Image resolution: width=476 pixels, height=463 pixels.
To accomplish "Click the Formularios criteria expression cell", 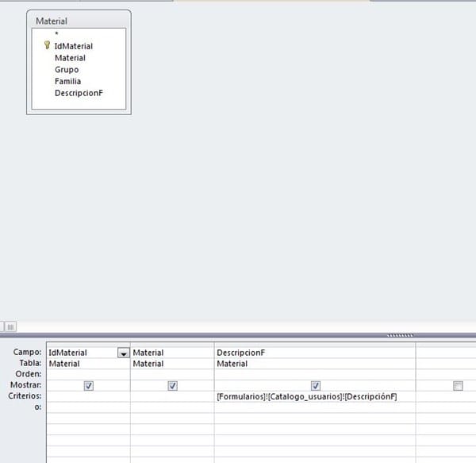I will (x=315, y=396).
